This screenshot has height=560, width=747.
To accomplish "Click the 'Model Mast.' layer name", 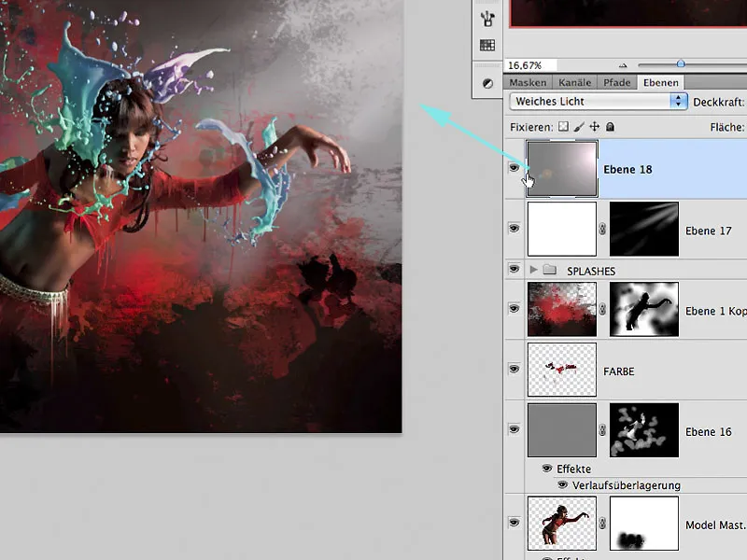I will click(x=715, y=525).
